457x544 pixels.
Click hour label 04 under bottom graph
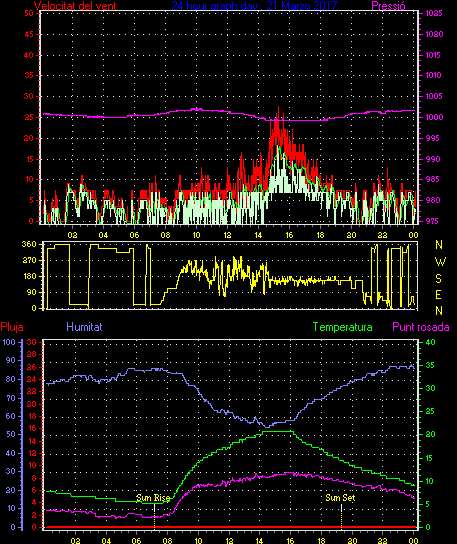pyautogui.click(x=106, y=541)
